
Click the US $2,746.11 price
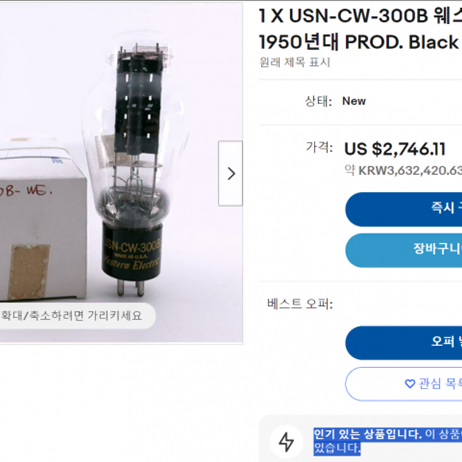[395, 149]
